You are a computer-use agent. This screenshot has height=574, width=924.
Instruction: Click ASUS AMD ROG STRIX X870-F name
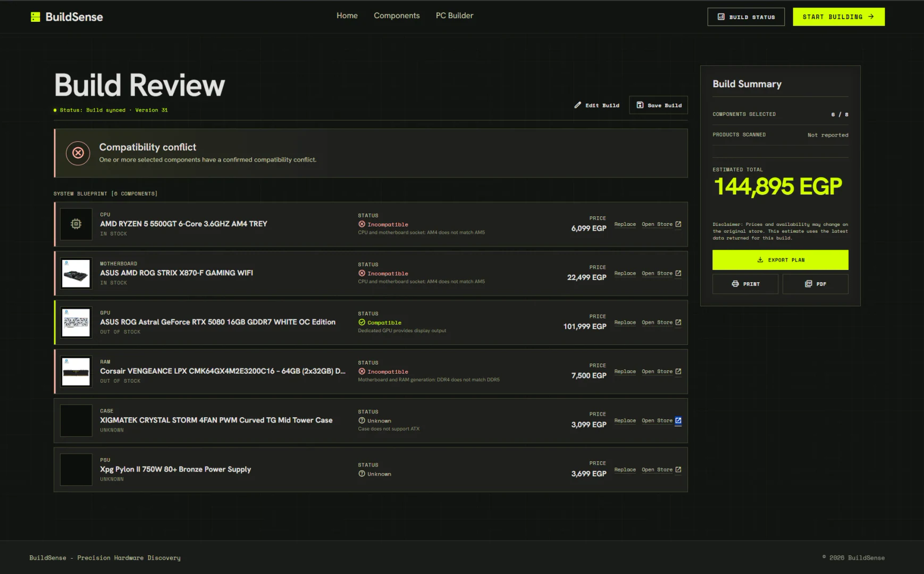177,273
